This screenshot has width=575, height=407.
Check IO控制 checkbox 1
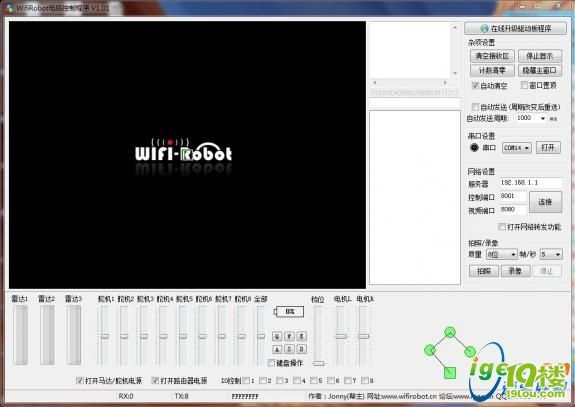(x=246, y=380)
